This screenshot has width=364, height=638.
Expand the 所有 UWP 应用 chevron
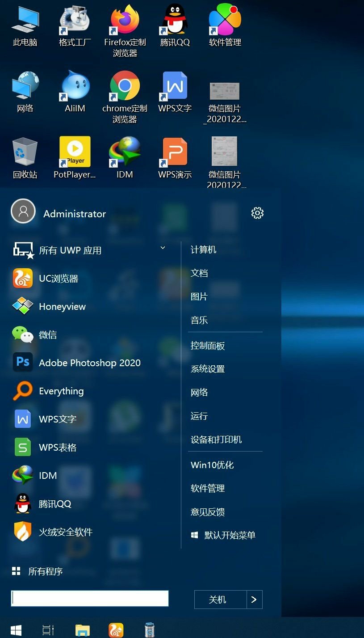pos(163,248)
